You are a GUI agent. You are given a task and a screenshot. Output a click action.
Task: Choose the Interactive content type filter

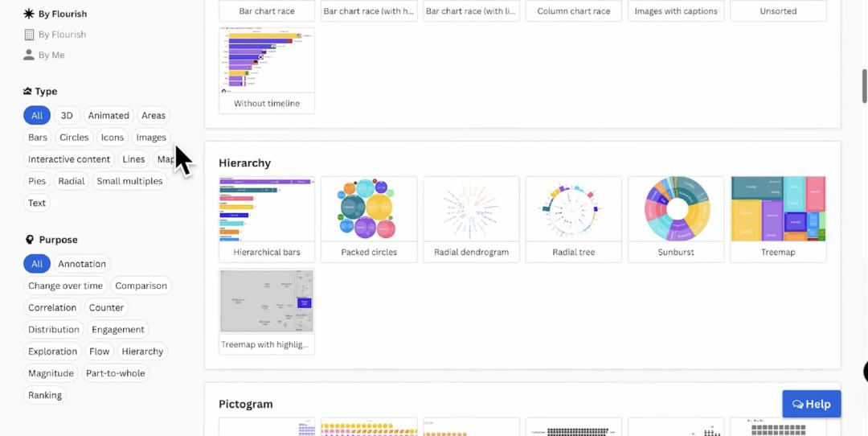click(x=69, y=159)
